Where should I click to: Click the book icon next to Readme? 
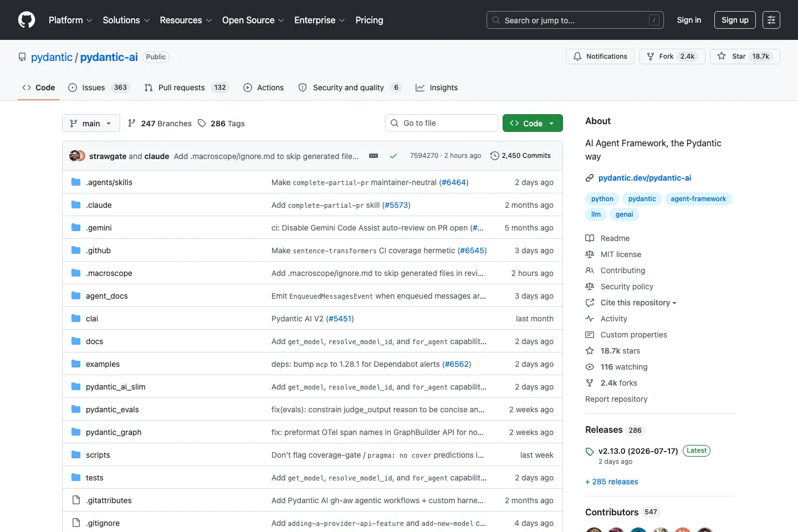[x=590, y=238]
